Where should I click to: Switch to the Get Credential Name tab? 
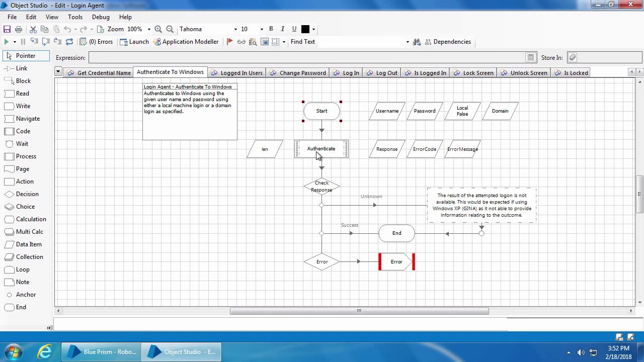[x=98, y=73]
